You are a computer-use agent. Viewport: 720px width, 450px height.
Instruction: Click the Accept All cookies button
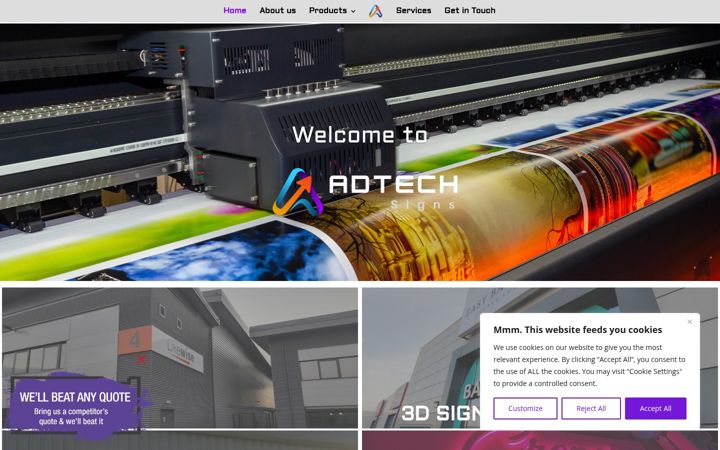pyautogui.click(x=655, y=408)
